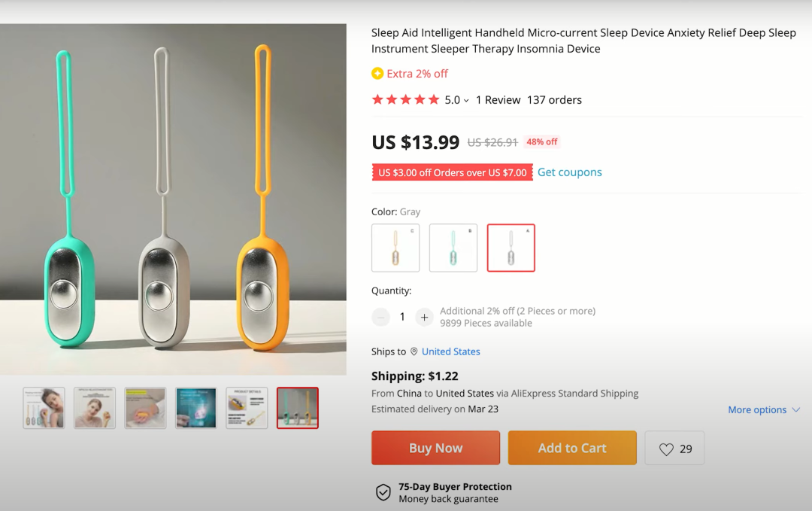Click the yellow Extra 2% off coin icon
This screenshot has width=812, height=511.
[377, 74]
